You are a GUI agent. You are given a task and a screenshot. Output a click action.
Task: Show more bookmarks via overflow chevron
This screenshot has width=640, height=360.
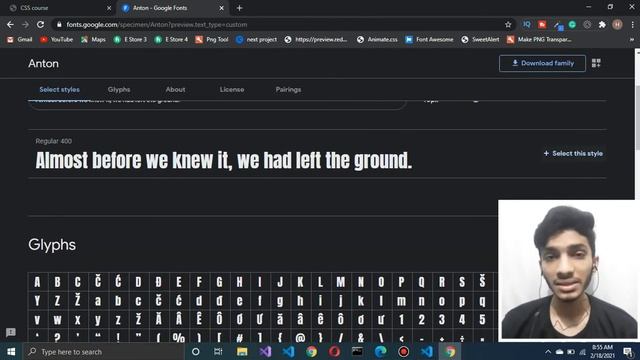(632, 40)
